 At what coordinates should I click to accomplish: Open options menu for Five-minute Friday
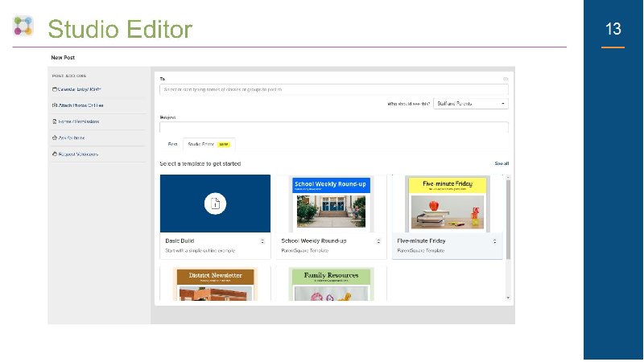tap(494, 241)
